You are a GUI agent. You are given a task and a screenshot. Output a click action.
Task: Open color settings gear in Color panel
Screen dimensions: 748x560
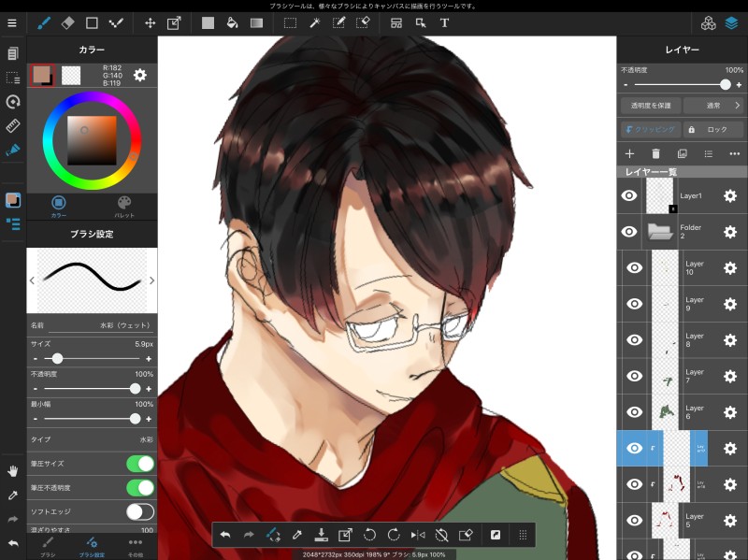139,75
